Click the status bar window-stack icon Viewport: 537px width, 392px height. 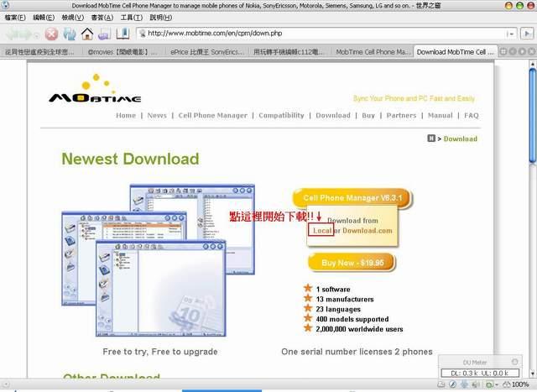click(x=442, y=384)
